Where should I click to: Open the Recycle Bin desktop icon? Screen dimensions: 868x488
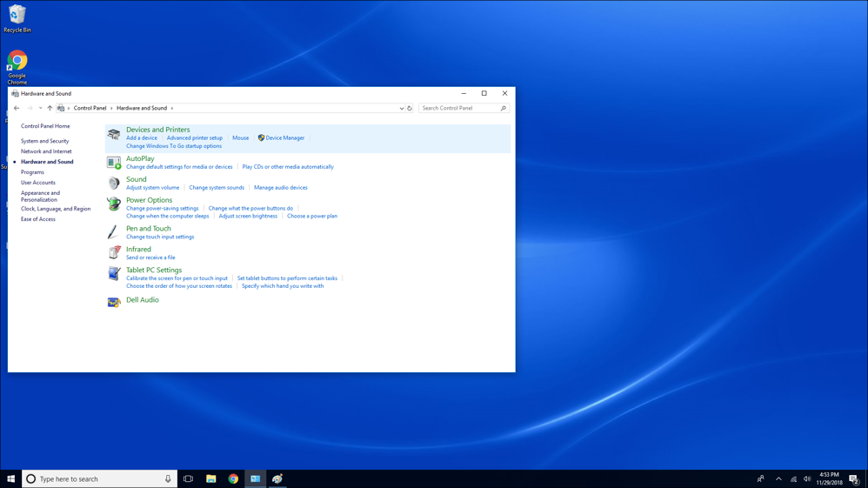[x=17, y=19]
